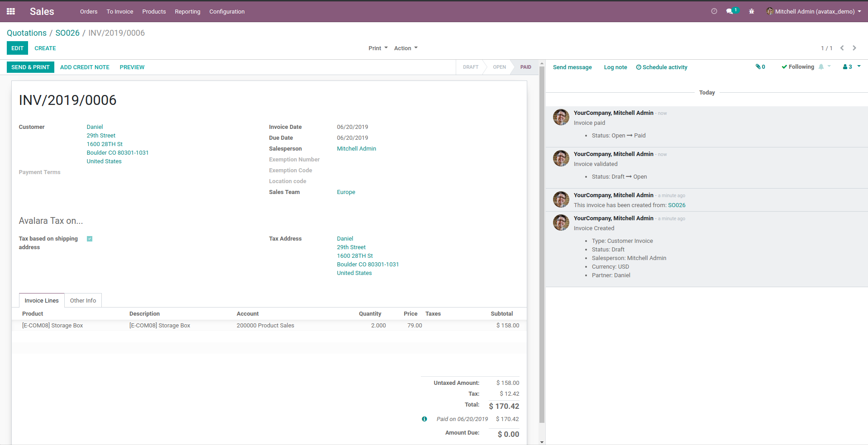Click the attachments paperclip counter icon
868x445 pixels.
(760, 67)
